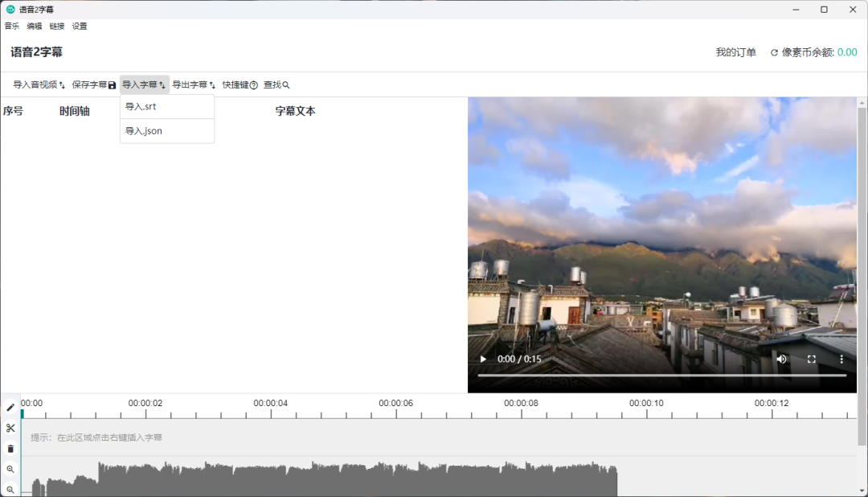The height and width of the screenshot is (497, 868).
Task: Open the video player's three-dot options menu
Action: coord(841,359)
